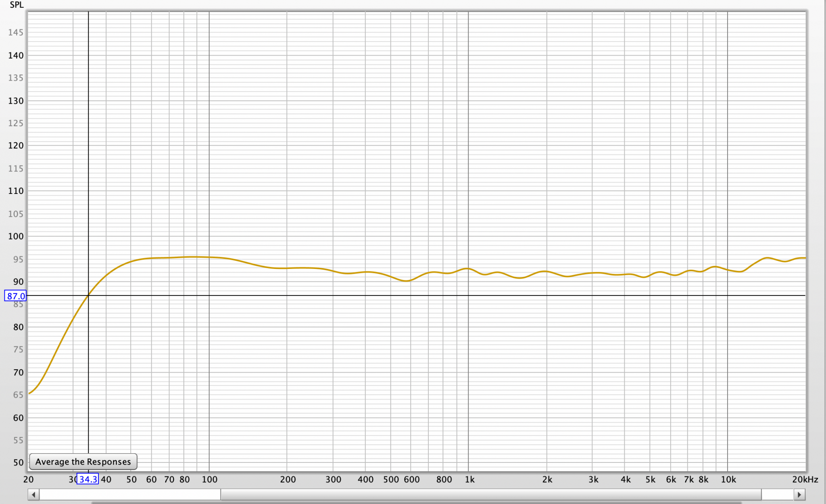Click the 135 SPL axis label
826x504 pixels.
point(16,78)
